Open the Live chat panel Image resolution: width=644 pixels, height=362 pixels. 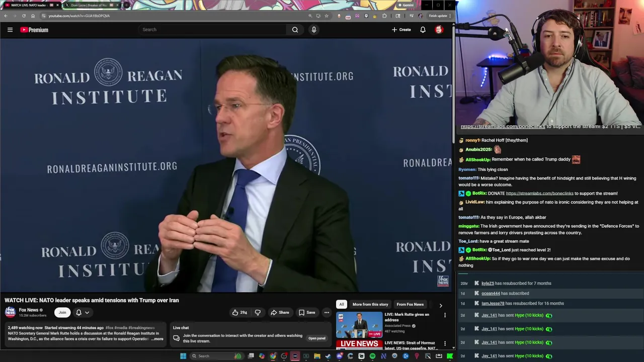[316, 338]
